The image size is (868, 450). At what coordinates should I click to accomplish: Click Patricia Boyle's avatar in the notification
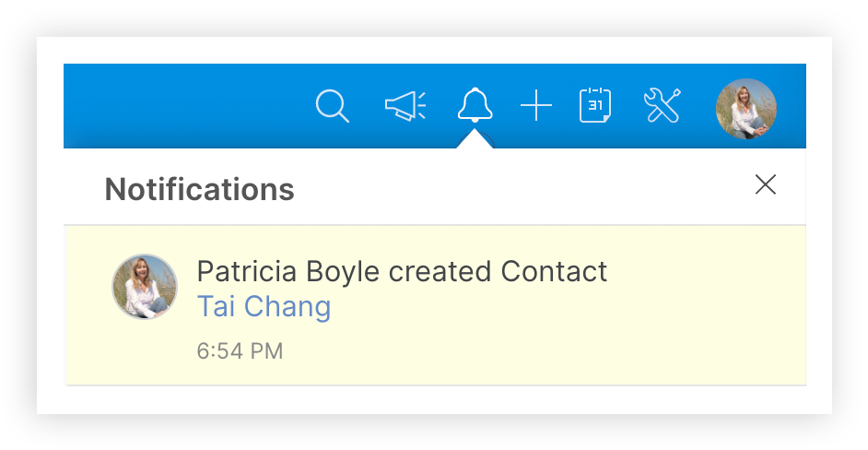pos(145,287)
